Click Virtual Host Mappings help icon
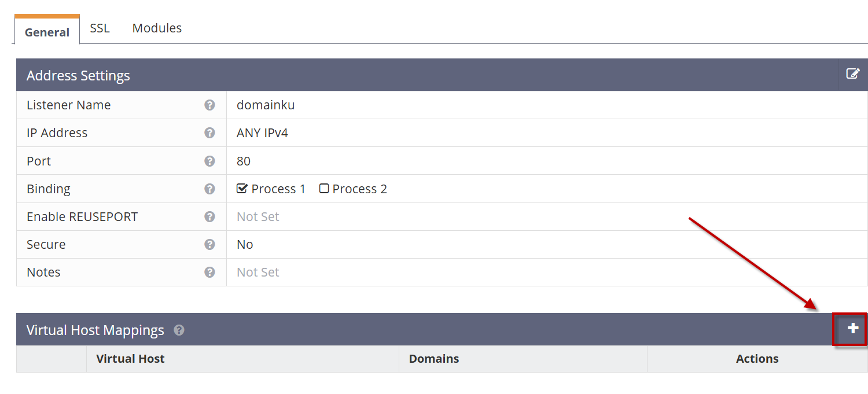The width and height of the screenshot is (868, 394). point(179,330)
